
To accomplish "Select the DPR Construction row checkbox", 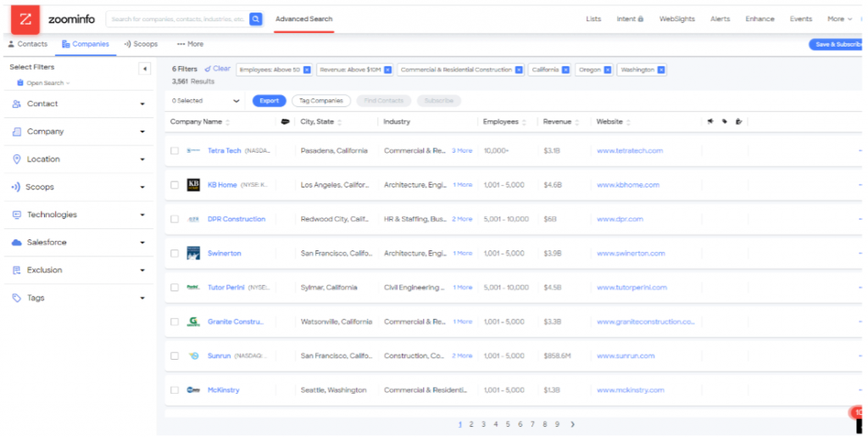I will tap(175, 219).
